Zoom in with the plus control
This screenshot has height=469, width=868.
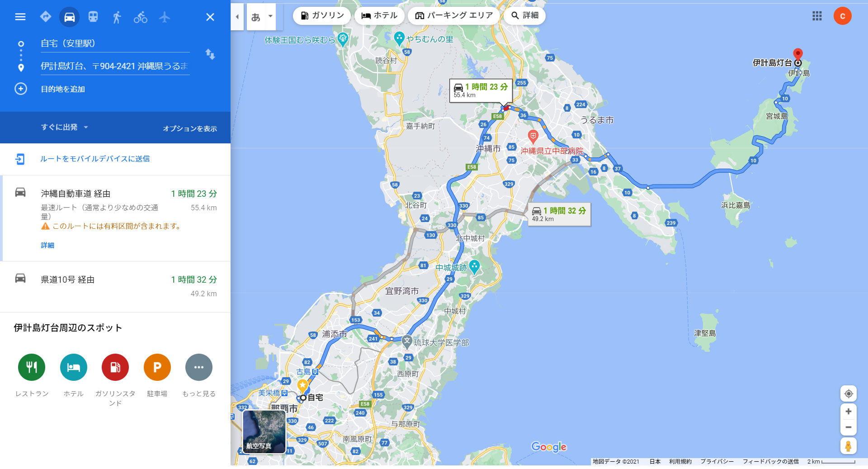click(849, 412)
